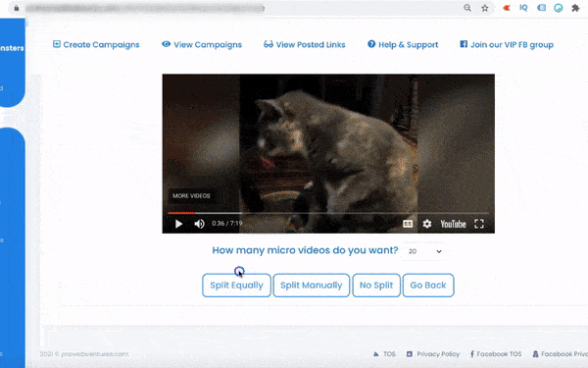This screenshot has width=588, height=368.
Task: Click the eye icon beside View Campaigns
Action: click(167, 44)
